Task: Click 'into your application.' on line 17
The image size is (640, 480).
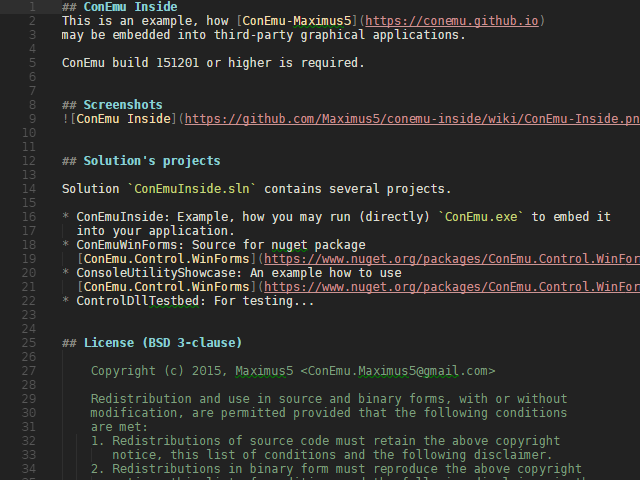Action: (156, 231)
